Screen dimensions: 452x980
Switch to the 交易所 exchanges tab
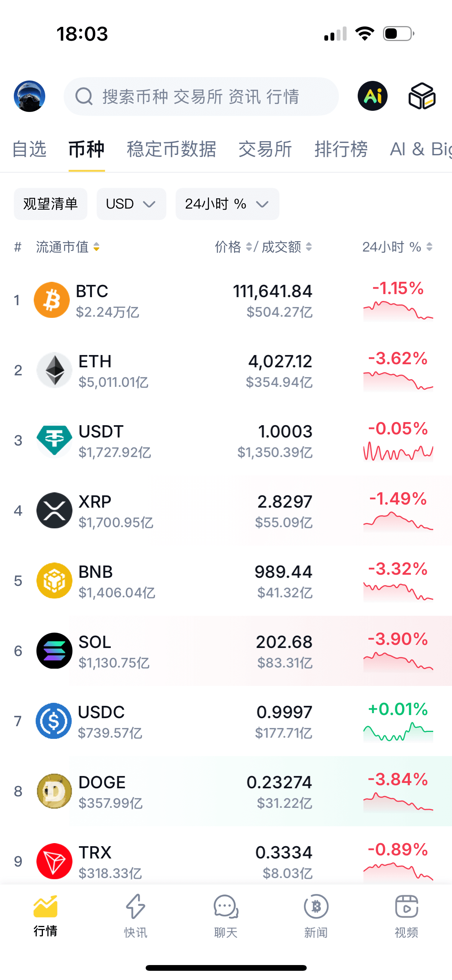pos(265,149)
